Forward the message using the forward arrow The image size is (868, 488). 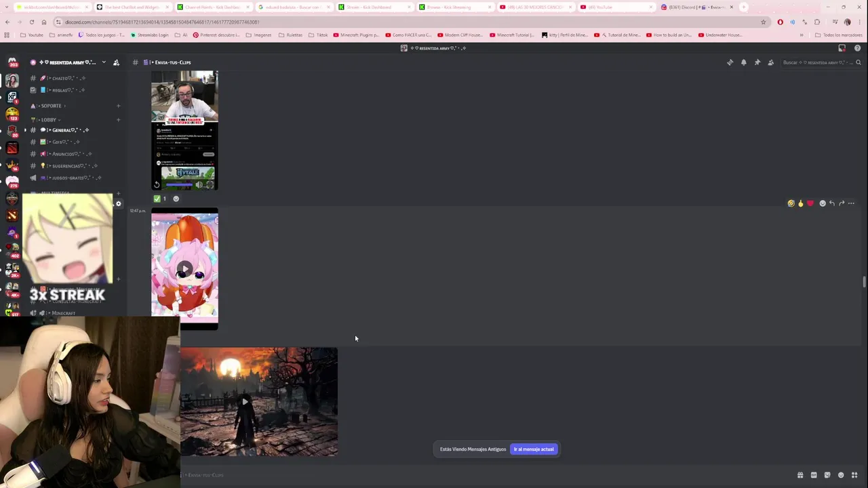[842, 203]
